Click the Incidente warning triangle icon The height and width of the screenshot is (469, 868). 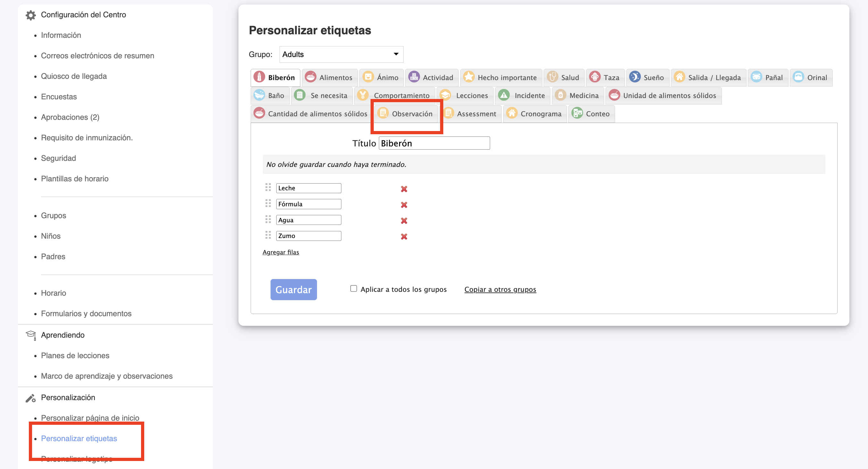coord(504,95)
